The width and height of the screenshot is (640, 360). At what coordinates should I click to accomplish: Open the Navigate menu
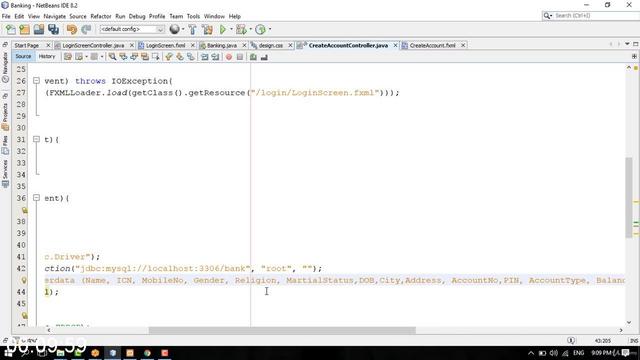55,16
